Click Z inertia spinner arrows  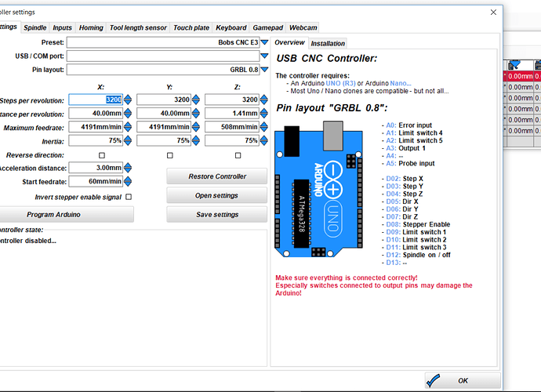click(x=264, y=141)
